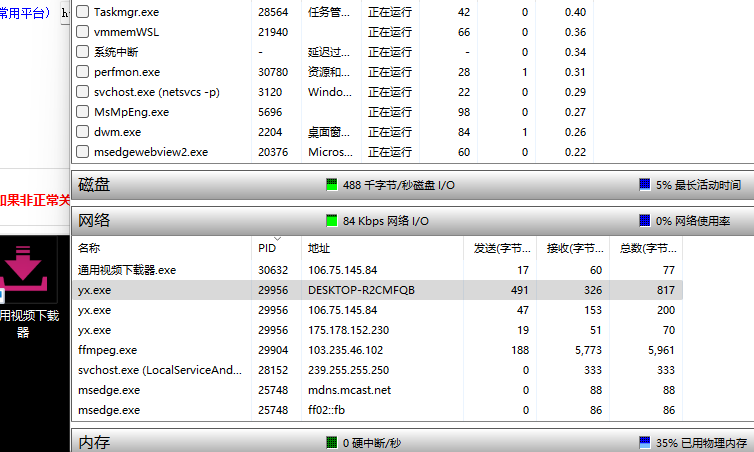Check the Taskmgr.exe process checkbox
This screenshot has height=452, width=754.
coord(83,12)
